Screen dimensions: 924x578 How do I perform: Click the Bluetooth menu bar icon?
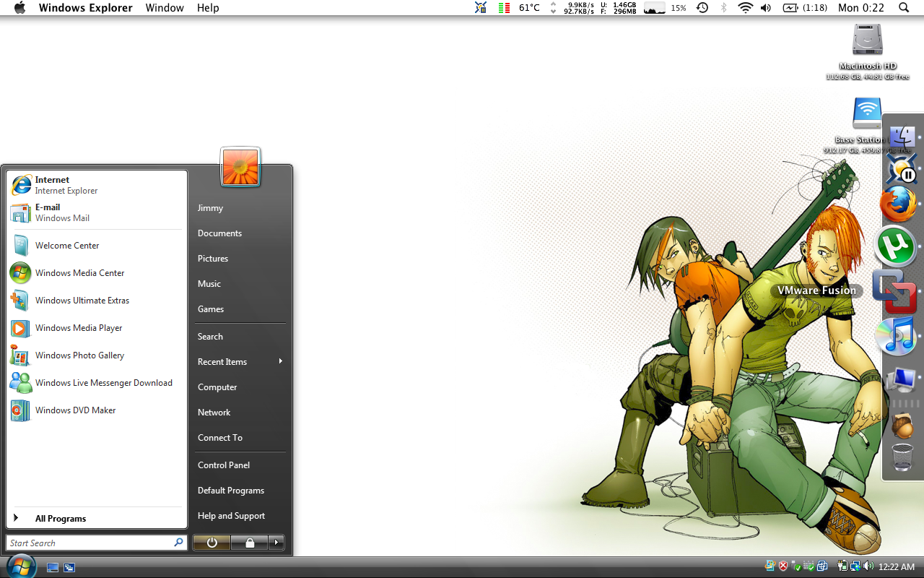point(724,8)
